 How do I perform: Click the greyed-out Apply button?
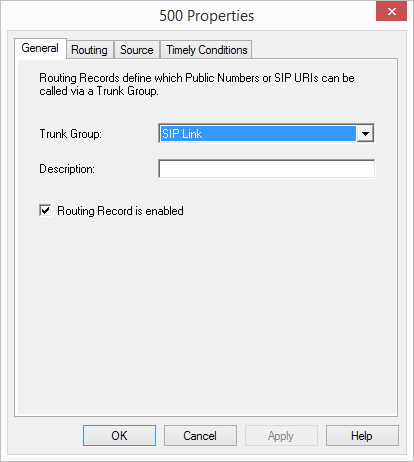281,436
